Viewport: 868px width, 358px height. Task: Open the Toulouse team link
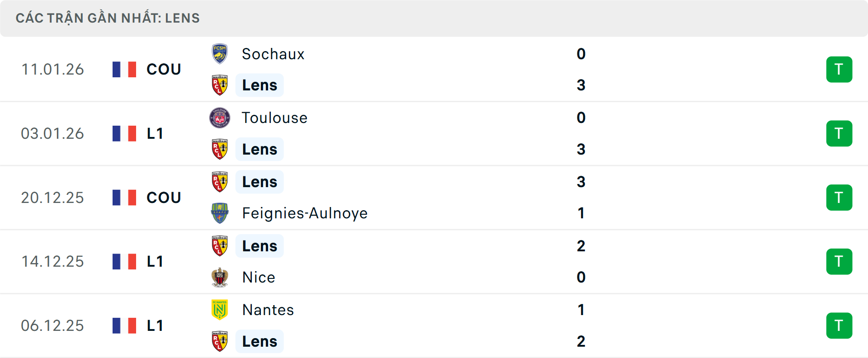274,118
